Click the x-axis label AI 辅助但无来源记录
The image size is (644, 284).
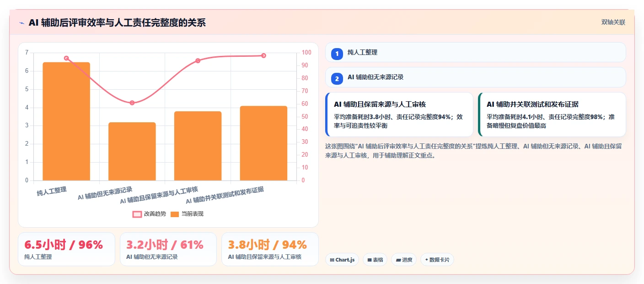(x=105, y=193)
